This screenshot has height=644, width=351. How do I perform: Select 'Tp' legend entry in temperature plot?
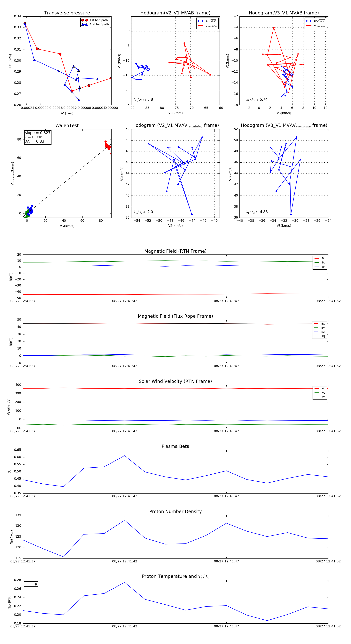pyautogui.click(x=31, y=584)
